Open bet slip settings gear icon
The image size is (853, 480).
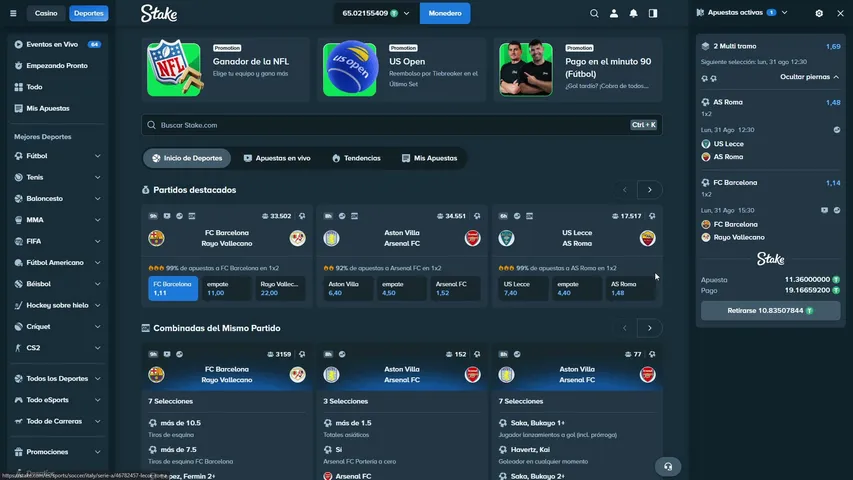pyautogui.click(x=819, y=13)
